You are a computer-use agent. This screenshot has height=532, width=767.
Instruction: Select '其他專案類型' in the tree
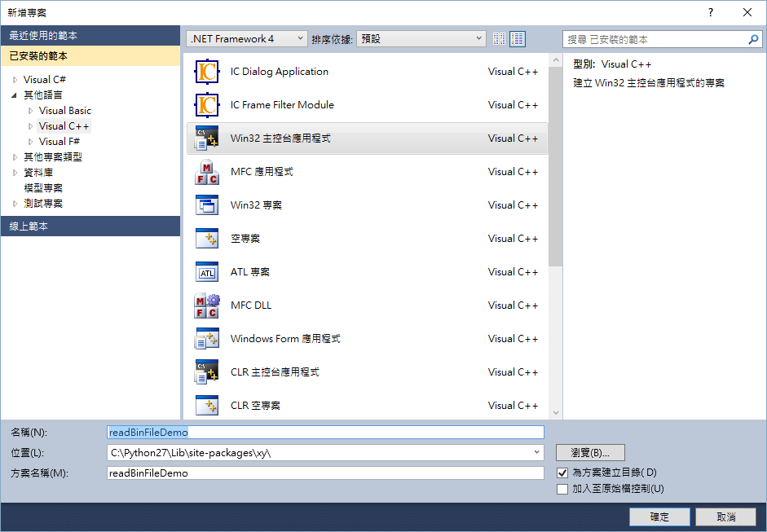click(53, 157)
